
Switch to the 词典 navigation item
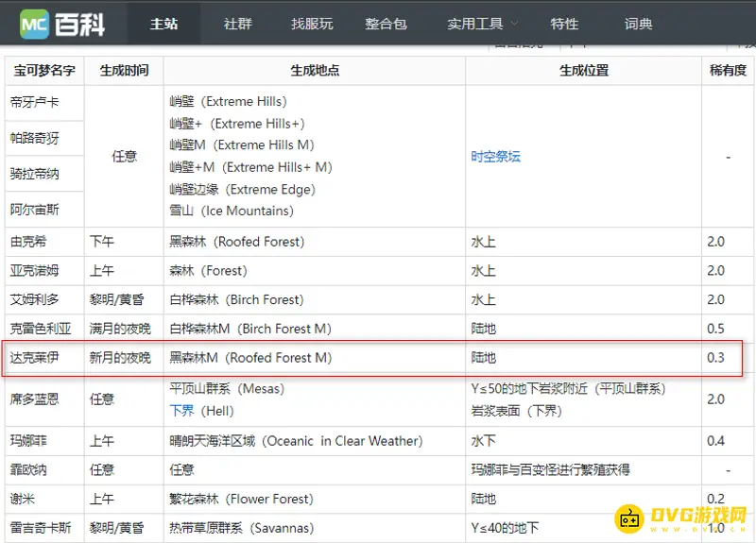click(639, 24)
